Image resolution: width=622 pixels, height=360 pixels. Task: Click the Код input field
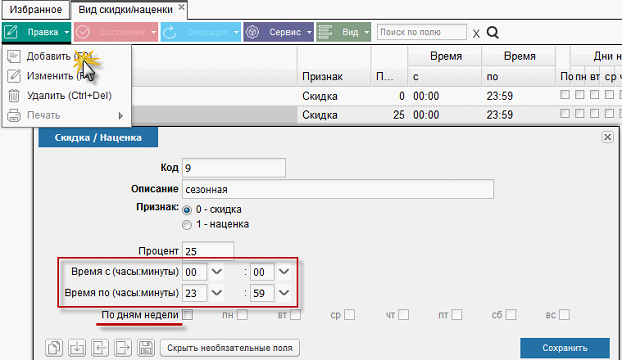234,168
